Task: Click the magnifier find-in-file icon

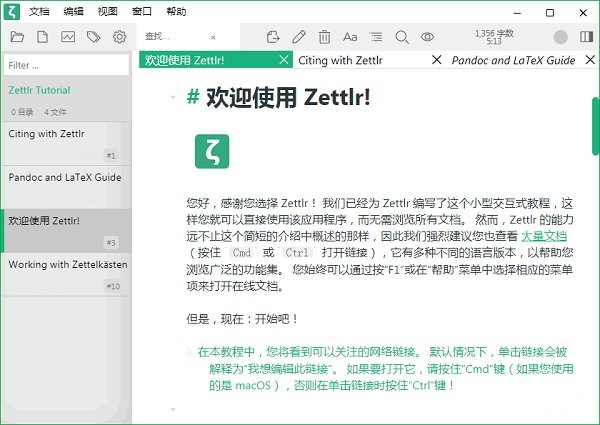Action: (402, 37)
